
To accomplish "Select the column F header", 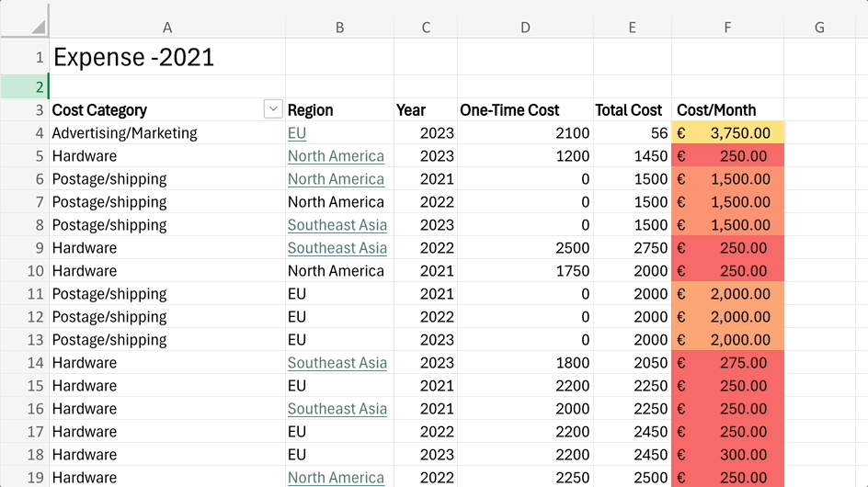I will tap(727, 28).
